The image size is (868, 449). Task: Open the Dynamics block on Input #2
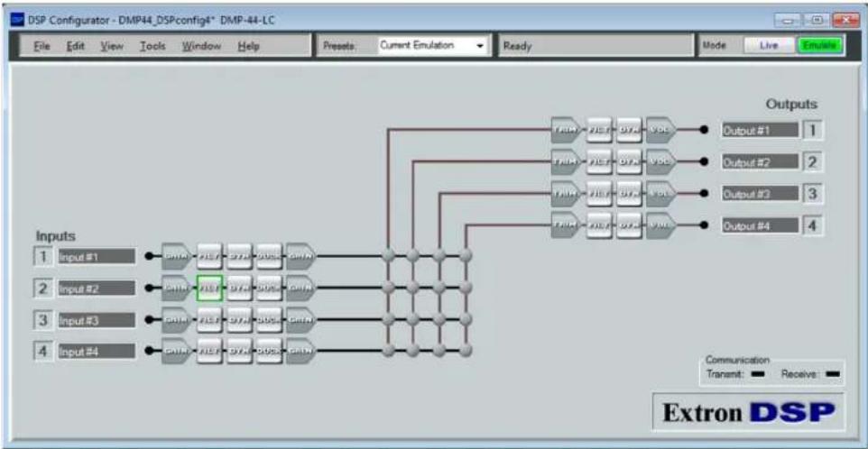click(239, 289)
